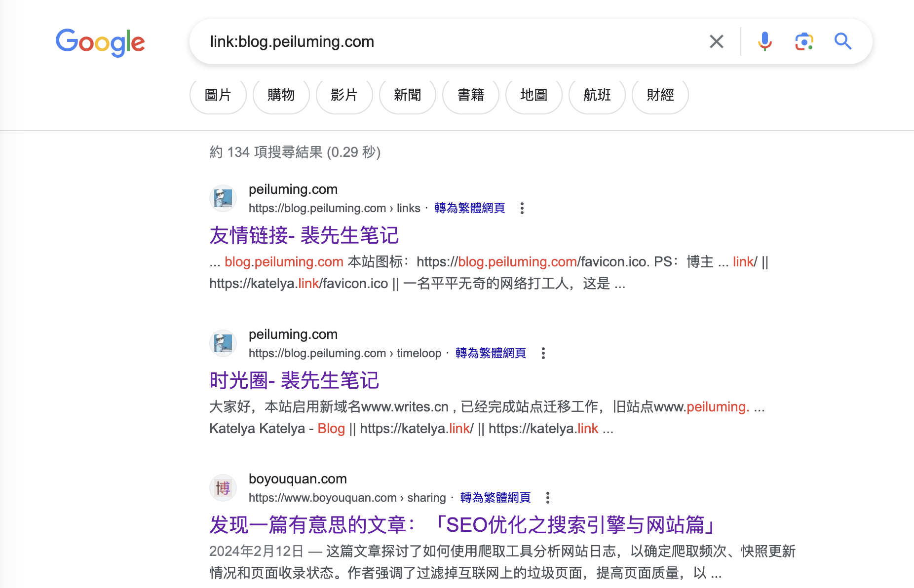Switch to 書籍 search tab
The height and width of the screenshot is (588, 914).
point(471,95)
